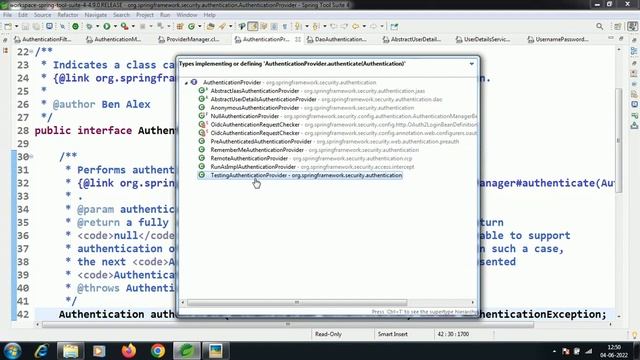640x360 pixels.
Task: Select RememberMeAuthenticationProvider in hierarchy
Action: click(309, 150)
